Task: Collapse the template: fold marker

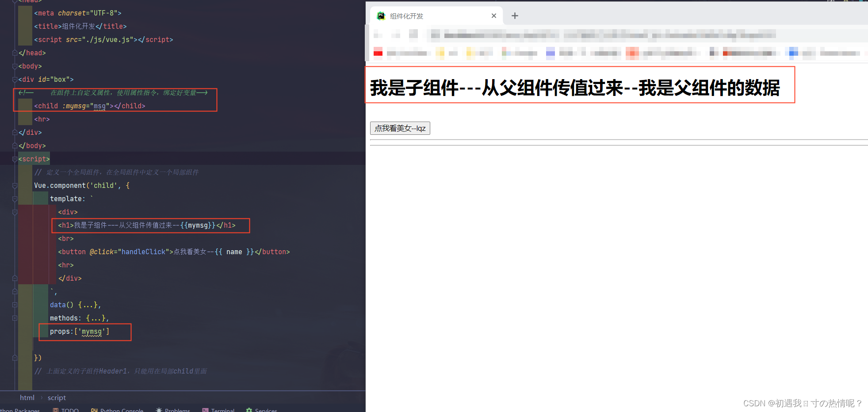Action: [15, 199]
